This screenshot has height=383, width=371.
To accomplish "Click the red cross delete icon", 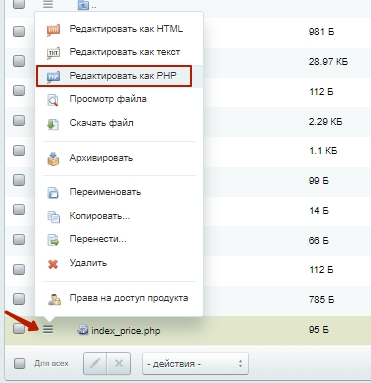I will click(53, 264).
